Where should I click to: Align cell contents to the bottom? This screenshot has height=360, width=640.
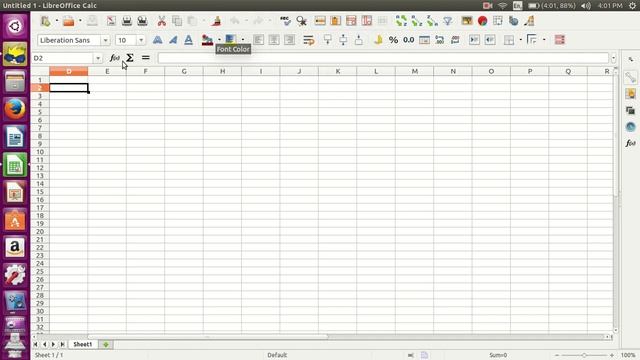tap(358, 40)
